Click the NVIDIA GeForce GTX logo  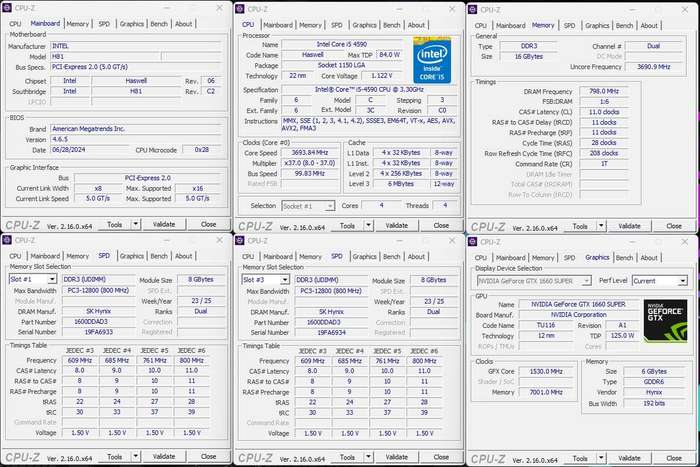coord(665,321)
